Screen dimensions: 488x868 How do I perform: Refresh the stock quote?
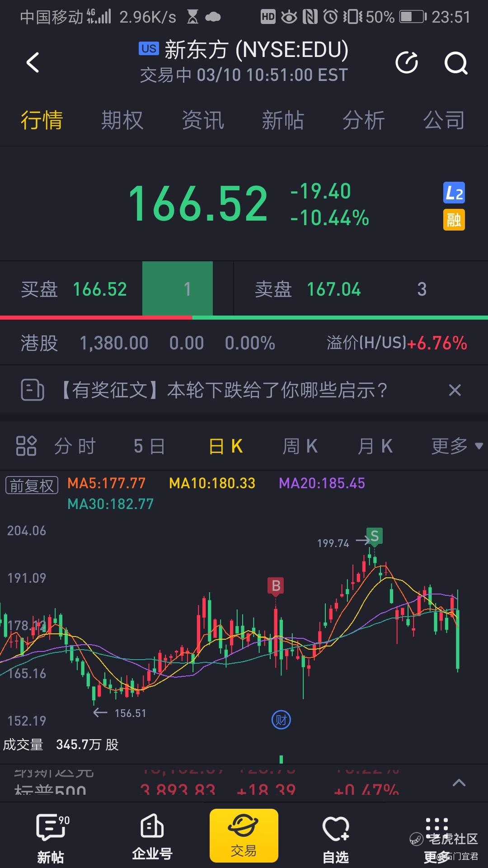(407, 62)
